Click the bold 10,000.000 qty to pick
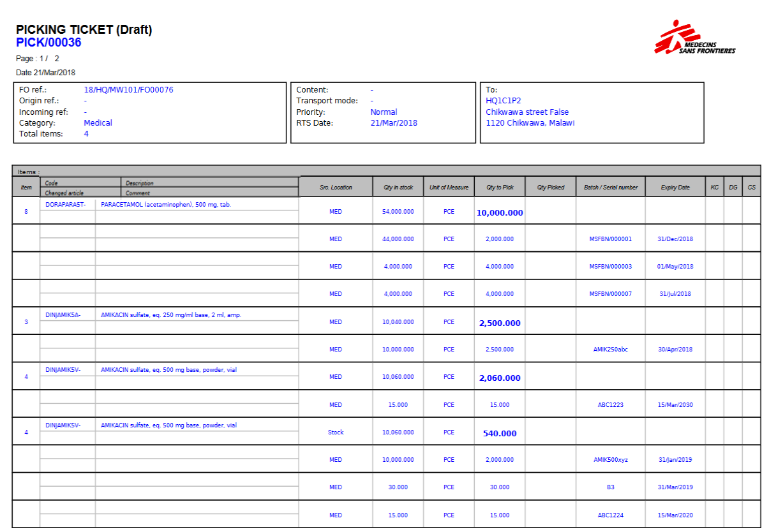 coord(500,213)
